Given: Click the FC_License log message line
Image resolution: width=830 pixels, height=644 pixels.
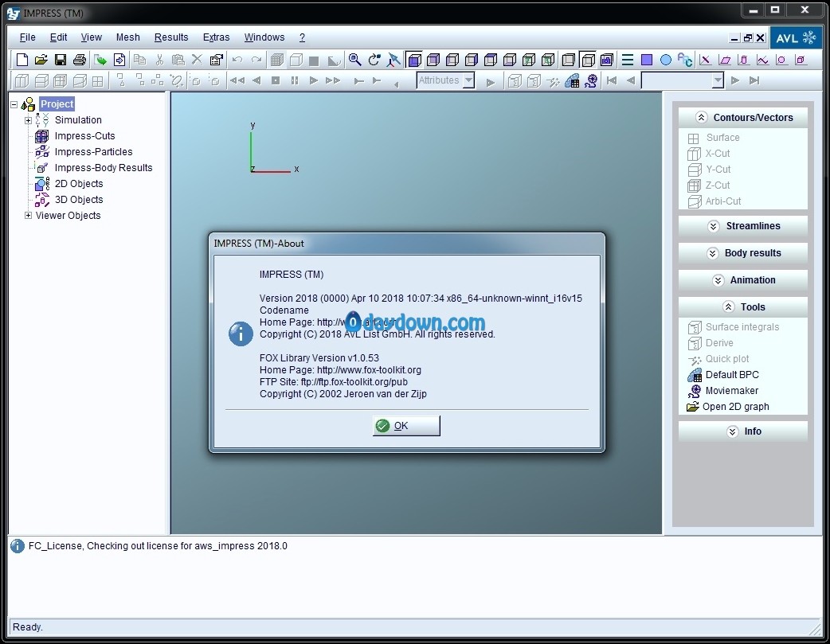Looking at the screenshot, I should pyautogui.click(x=158, y=546).
